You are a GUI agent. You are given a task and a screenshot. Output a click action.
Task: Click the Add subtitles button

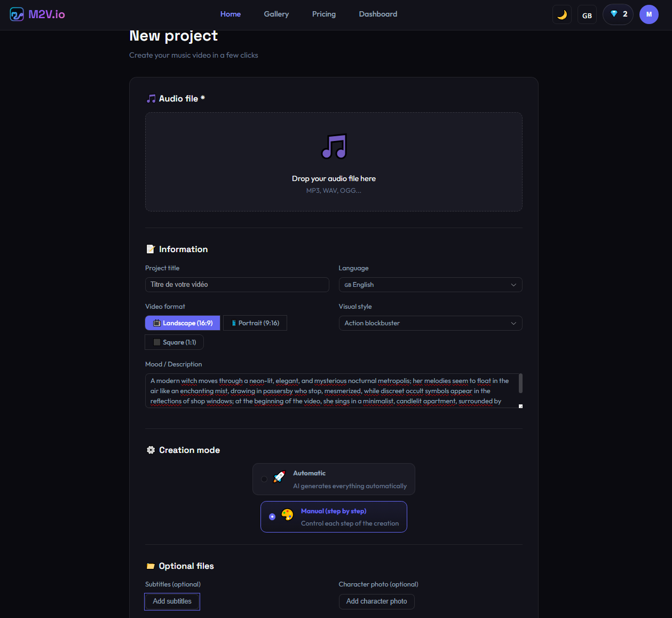[172, 601]
